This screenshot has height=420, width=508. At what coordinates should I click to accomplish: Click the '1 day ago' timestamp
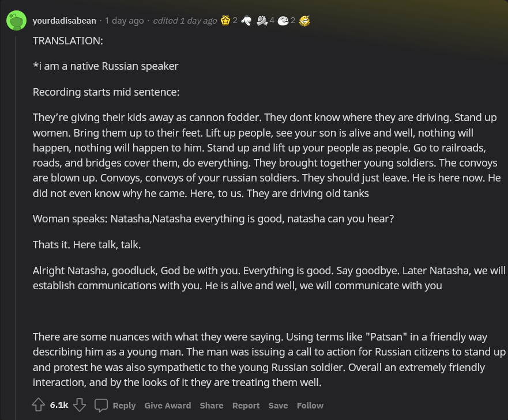124,21
